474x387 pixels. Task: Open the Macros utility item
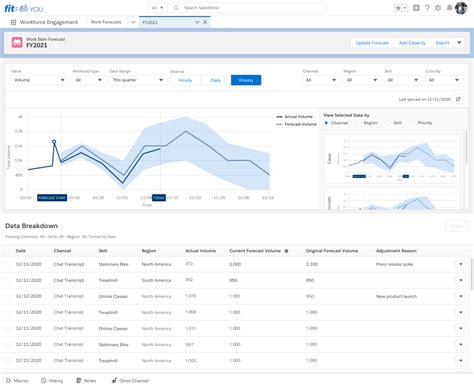(x=17, y=381)
